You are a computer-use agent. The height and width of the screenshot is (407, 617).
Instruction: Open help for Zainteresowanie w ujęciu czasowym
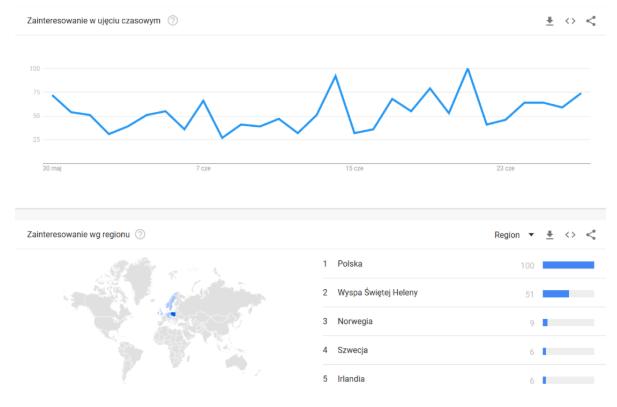(173, 21)
